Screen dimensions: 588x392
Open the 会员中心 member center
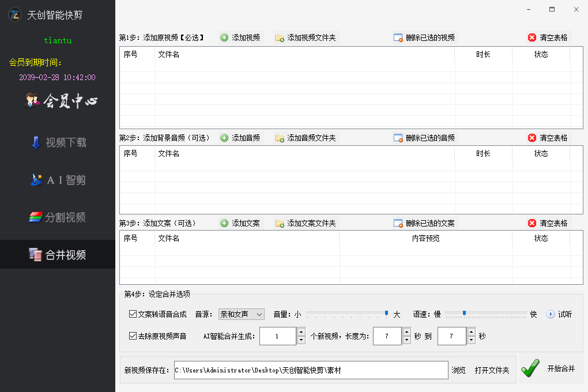point(61,100)
